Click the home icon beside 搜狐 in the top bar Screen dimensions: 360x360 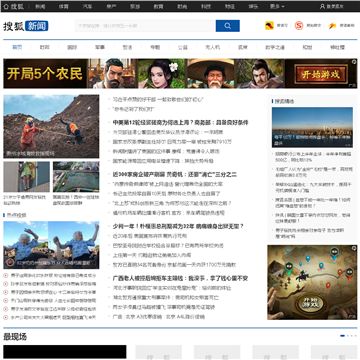(x=6, y=6)
